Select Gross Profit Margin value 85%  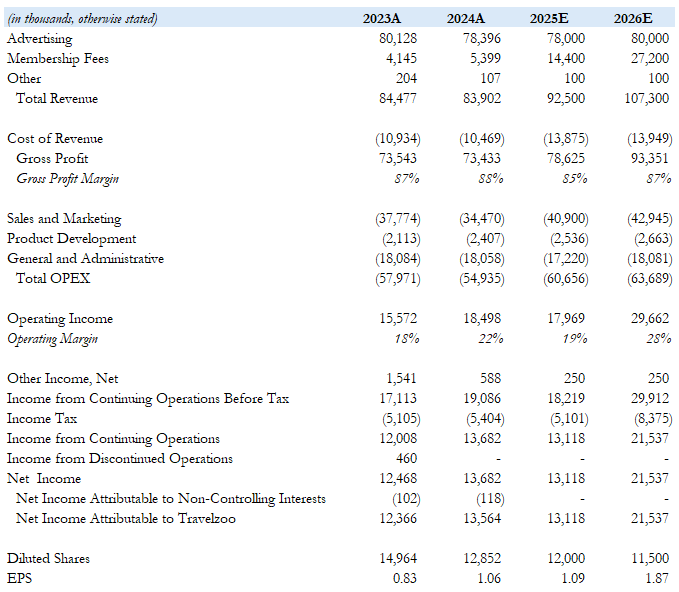tap(575, 178)
